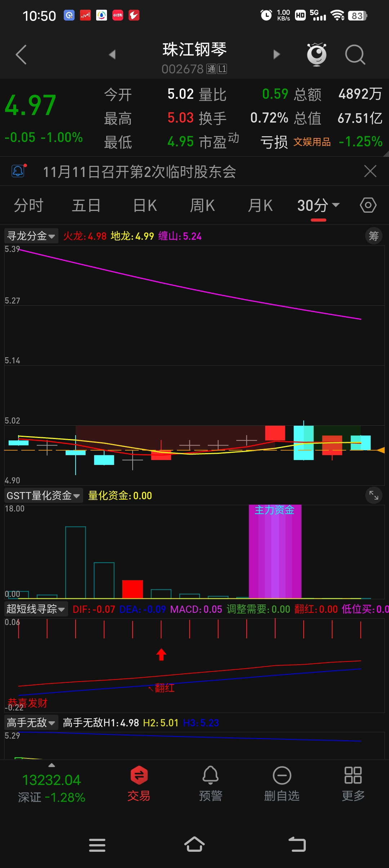Open the AI assistant mascot icon

point(317,54)
